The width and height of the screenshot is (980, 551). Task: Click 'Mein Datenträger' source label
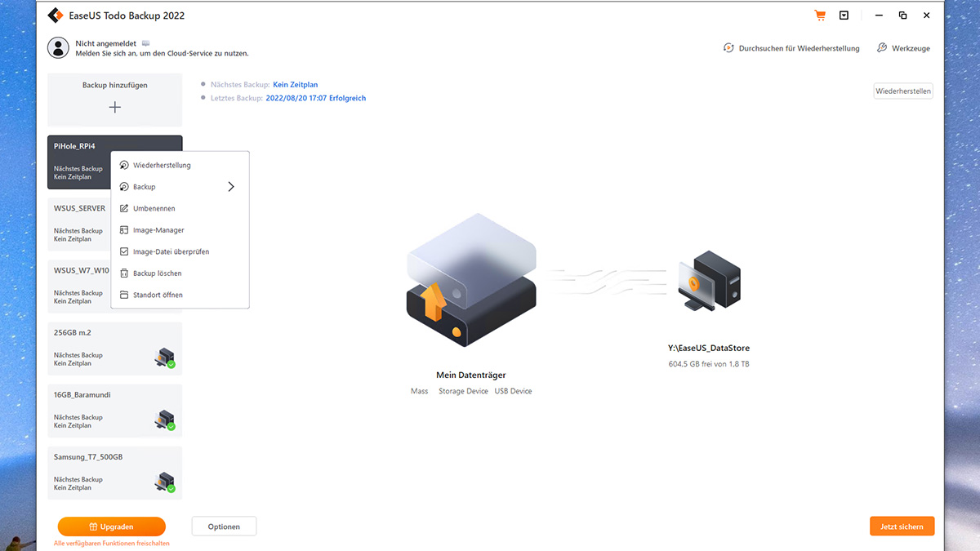[471, 375]
